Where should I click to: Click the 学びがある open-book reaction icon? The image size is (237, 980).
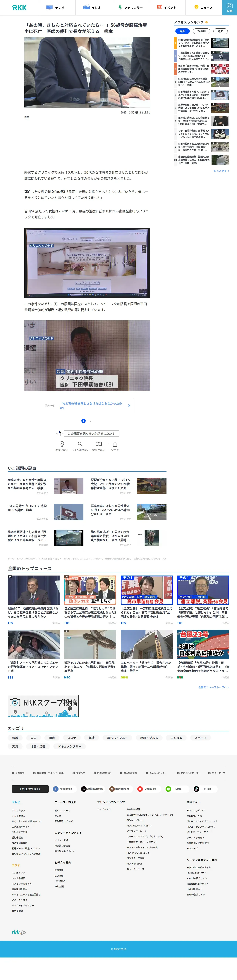[x=99, y=444]
